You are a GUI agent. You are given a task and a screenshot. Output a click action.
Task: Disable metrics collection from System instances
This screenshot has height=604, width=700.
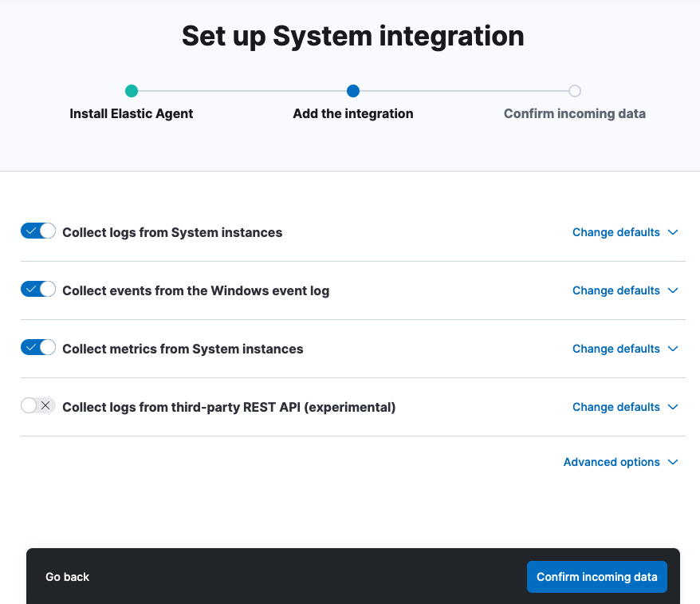click(x=37, y=347)
